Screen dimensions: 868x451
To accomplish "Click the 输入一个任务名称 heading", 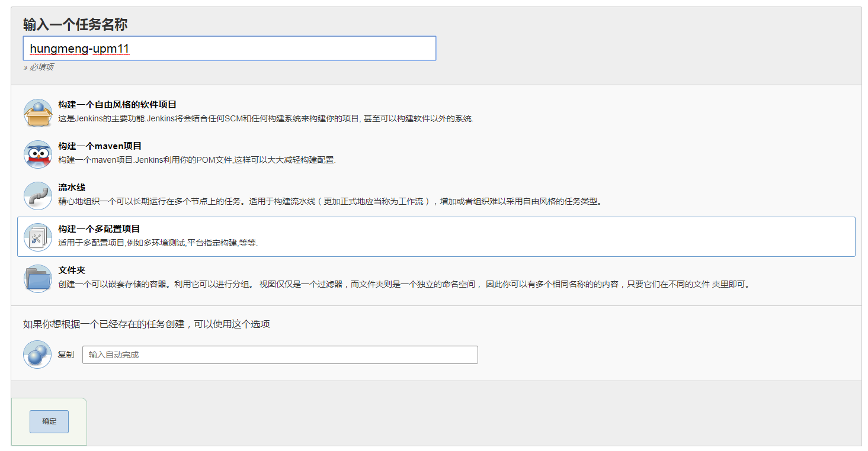I will 75,24.
